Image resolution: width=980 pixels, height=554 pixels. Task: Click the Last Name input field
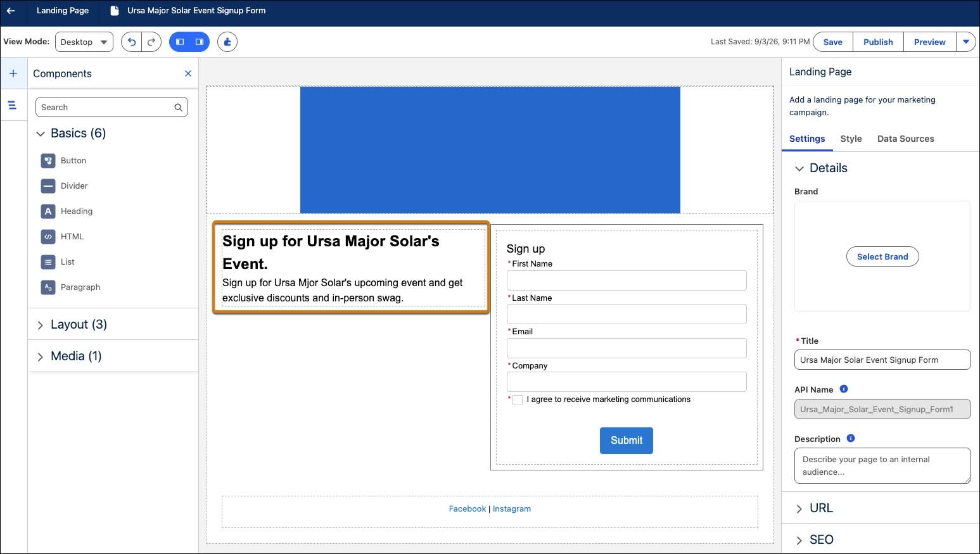[627, 314]
